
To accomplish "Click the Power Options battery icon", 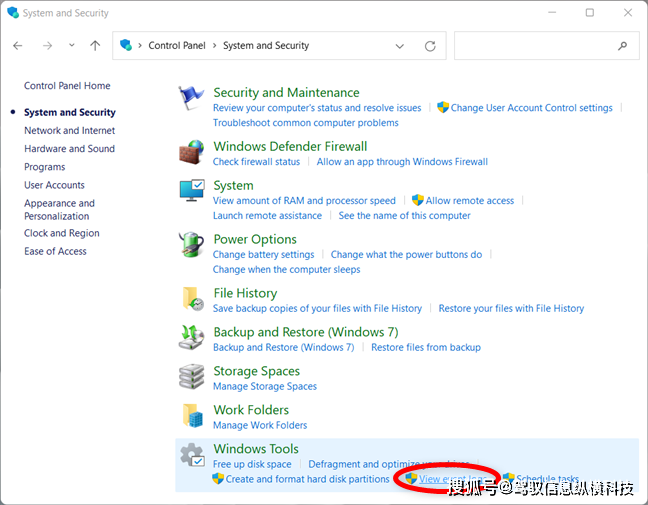I will tap(191, 245).
